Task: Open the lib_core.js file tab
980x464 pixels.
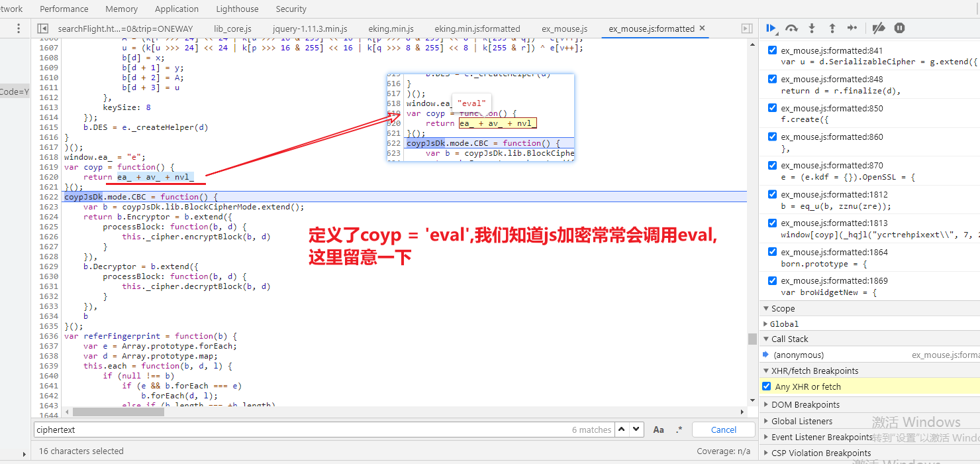Action: 232,29
